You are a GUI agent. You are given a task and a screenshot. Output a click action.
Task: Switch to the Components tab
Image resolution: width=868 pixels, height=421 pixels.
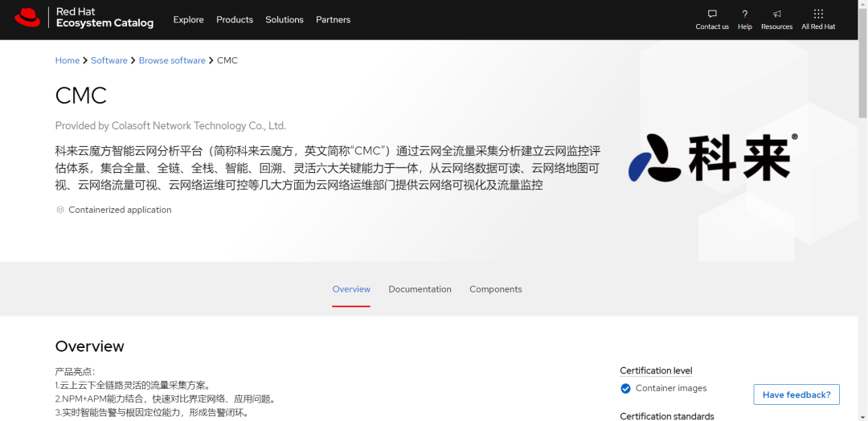[495, 289]
